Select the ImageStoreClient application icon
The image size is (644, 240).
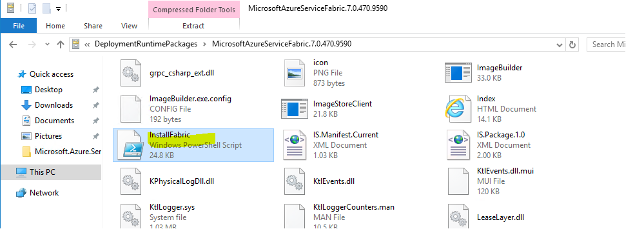click(295, 109)
